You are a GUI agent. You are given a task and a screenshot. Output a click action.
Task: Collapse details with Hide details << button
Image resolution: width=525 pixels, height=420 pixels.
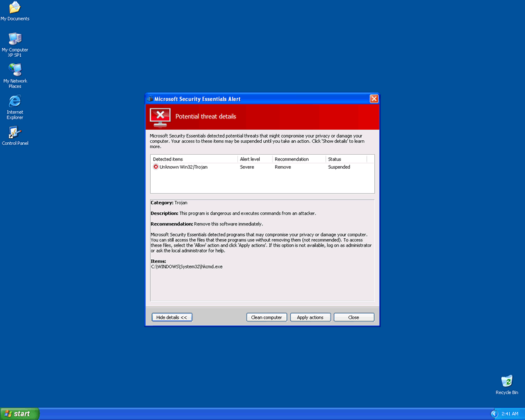coord(172,317)
